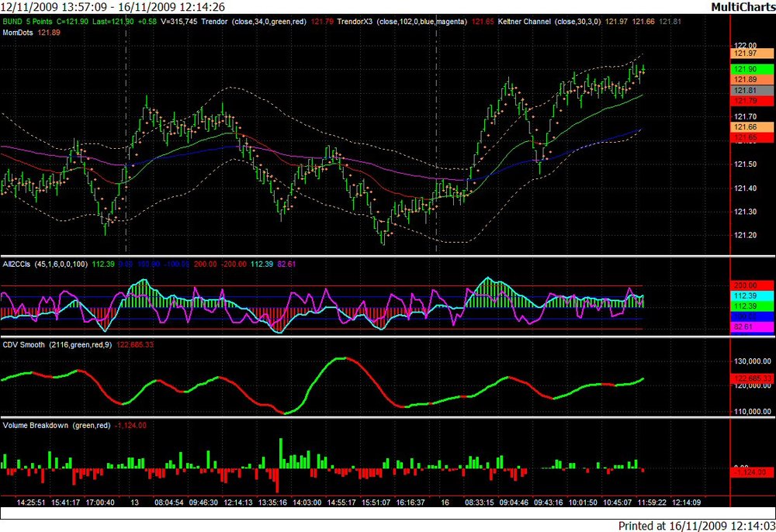Click the orange 121.97 price axis marker
Image resolution: width=776 pixels, height=532 pixels.
(752, 54)
